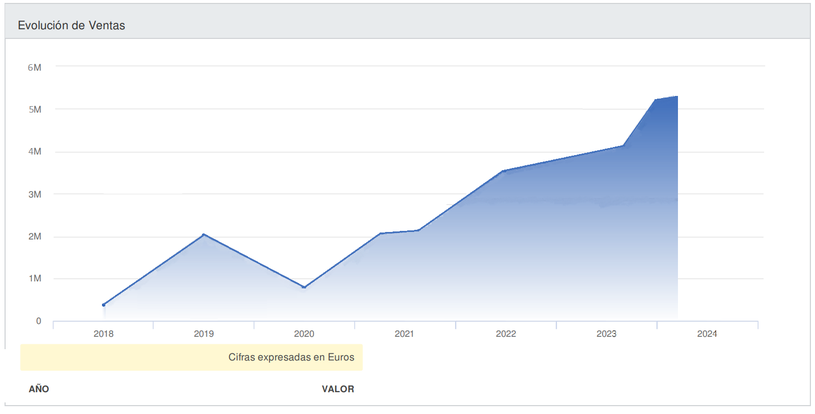815x414 pixels.
Task: Click the 3M y-axis label
Action: [34, 194]
